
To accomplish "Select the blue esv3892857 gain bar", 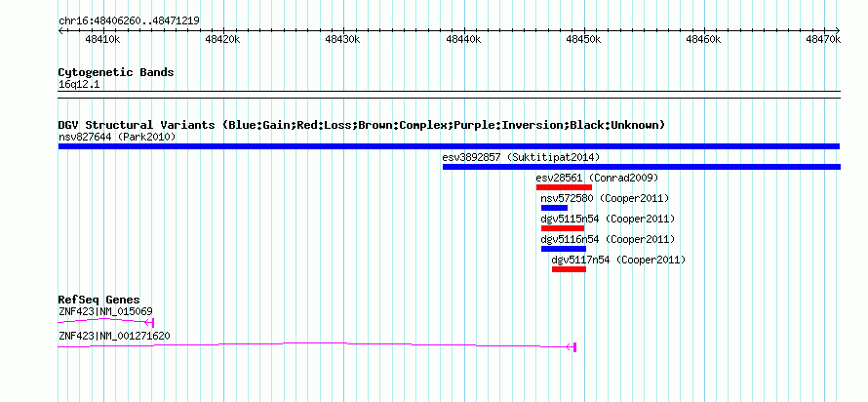I will [x=642, y=167].
